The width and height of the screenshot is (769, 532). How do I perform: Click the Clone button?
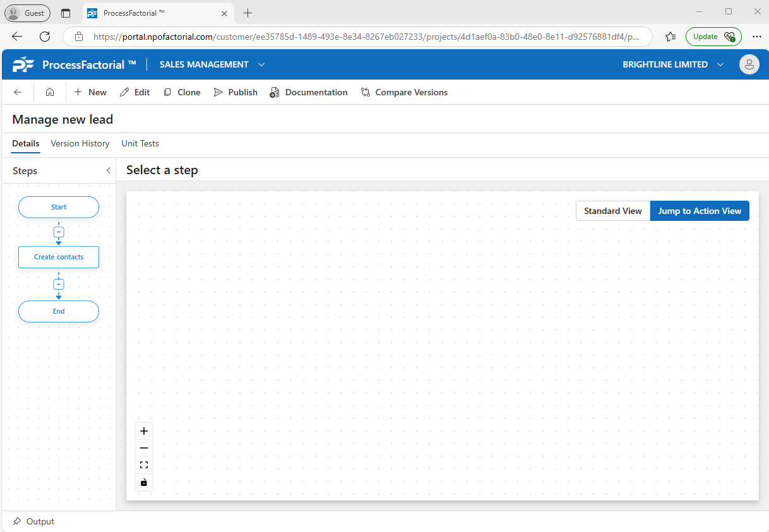click(x=182, y=92)
